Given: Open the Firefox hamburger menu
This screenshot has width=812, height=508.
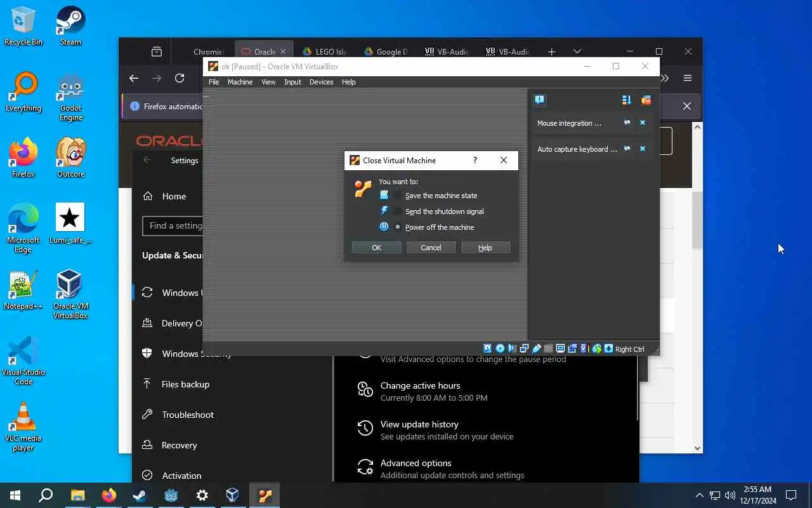Looking at the screenshot, I should pyautogui.click(x=687, y=78).
